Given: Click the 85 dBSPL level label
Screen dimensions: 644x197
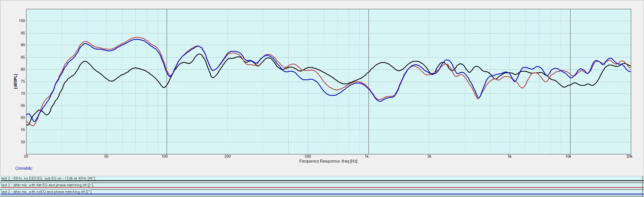Looking at the screenshot, I should click(23, 57).
